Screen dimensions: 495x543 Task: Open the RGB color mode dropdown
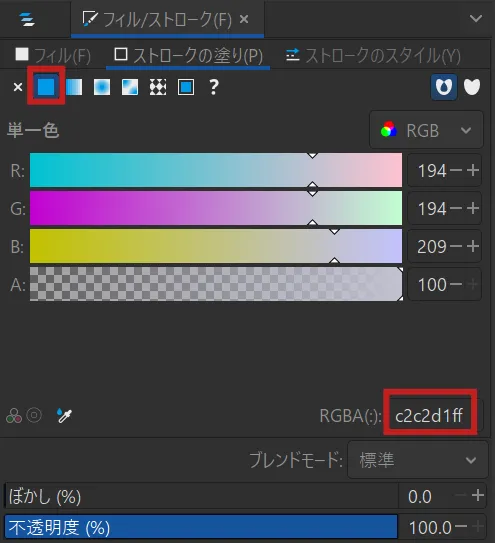(x=426, y=130)
